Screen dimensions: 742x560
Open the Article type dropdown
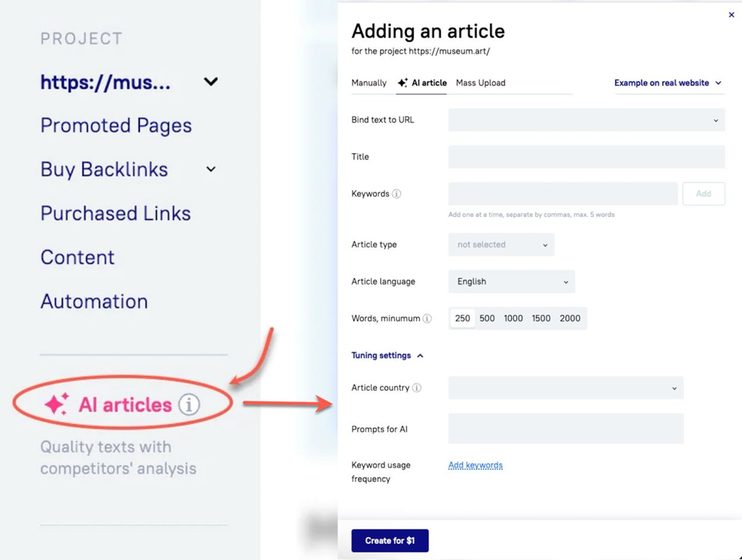[x=501, y=245]
